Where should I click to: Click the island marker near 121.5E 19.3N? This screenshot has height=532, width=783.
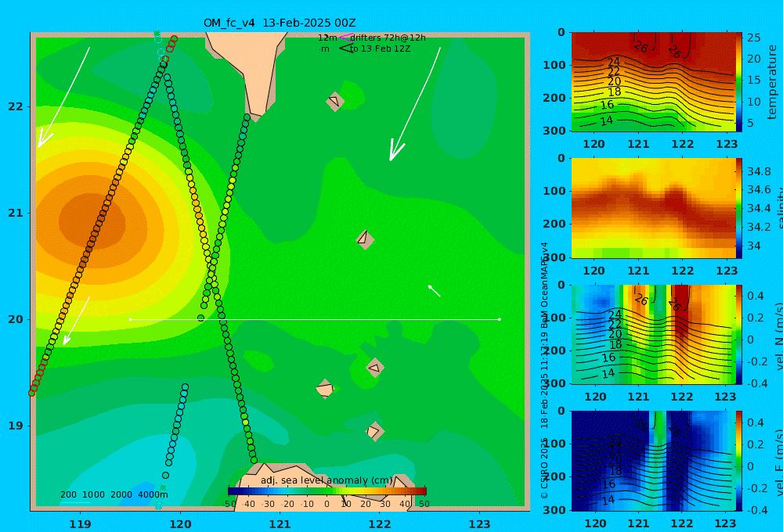coord(325,389)
